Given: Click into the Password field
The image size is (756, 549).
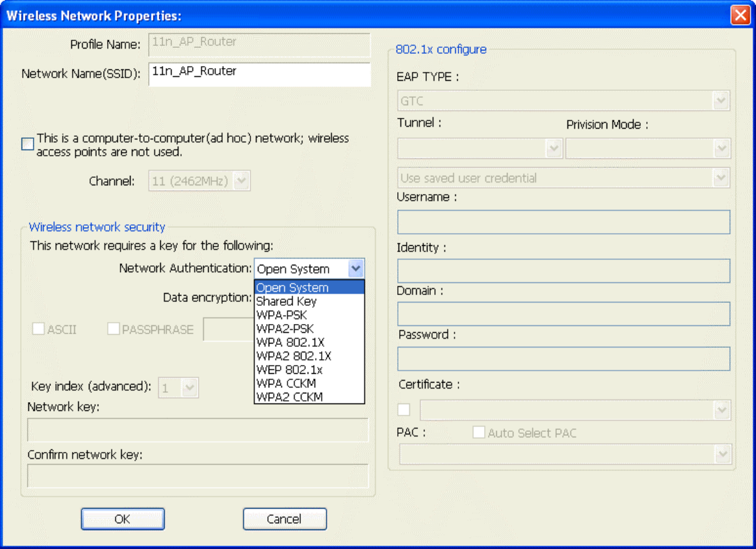Looking at the screenshot, I should [563, 358].
